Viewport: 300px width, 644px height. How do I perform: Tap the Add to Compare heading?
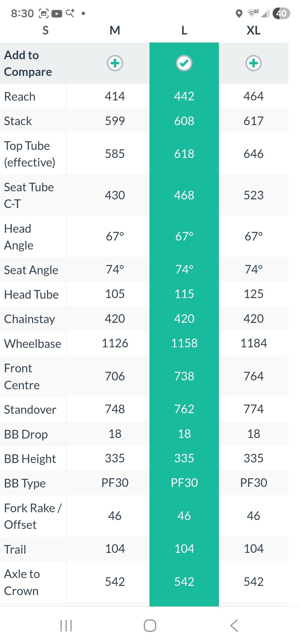pyautogui.click(x=28, y=63)
